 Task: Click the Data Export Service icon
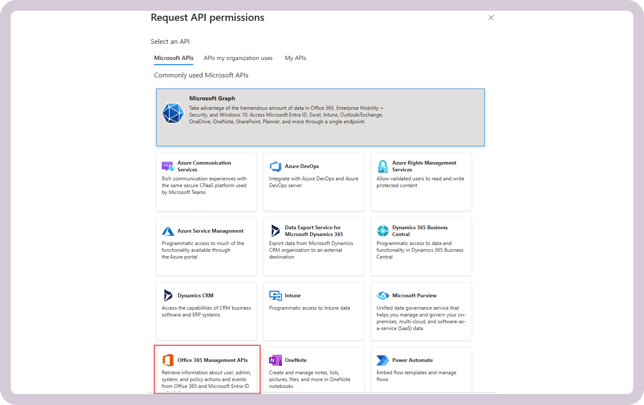tap(275, 231)
